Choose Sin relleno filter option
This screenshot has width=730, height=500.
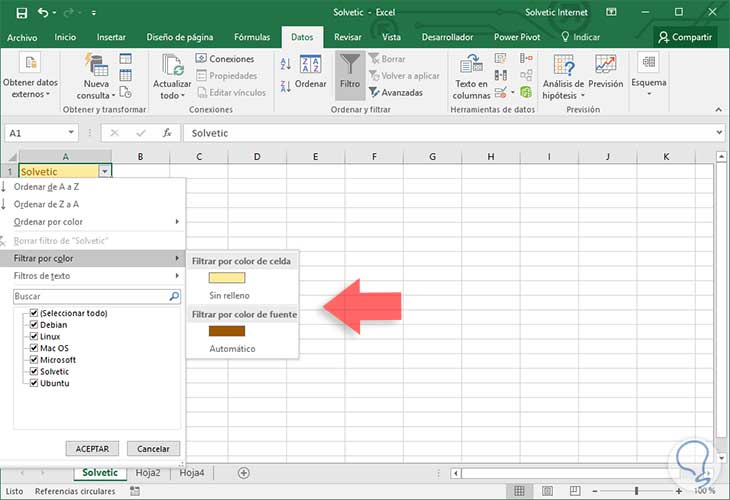[x=229, y=296]
